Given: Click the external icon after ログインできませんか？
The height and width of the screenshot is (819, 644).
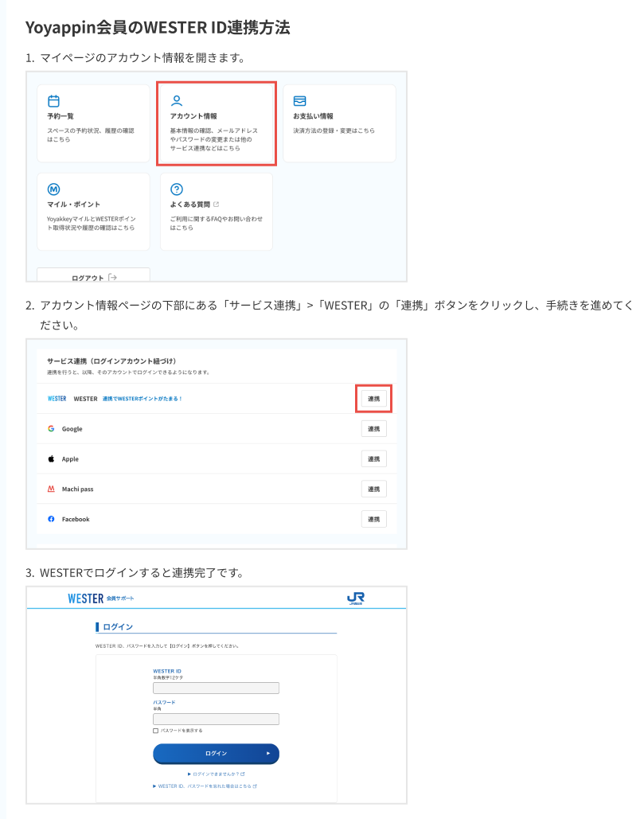Looking at the screenshot, I should point(243,774).
